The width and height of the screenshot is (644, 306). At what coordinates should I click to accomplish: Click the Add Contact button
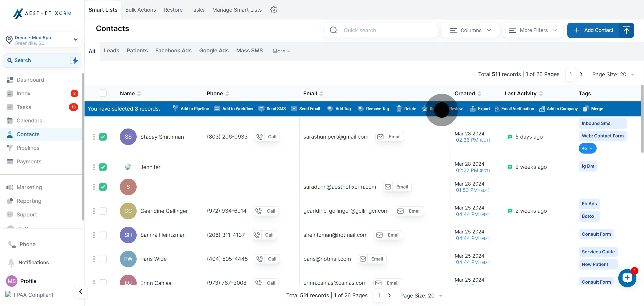[593, 30]
